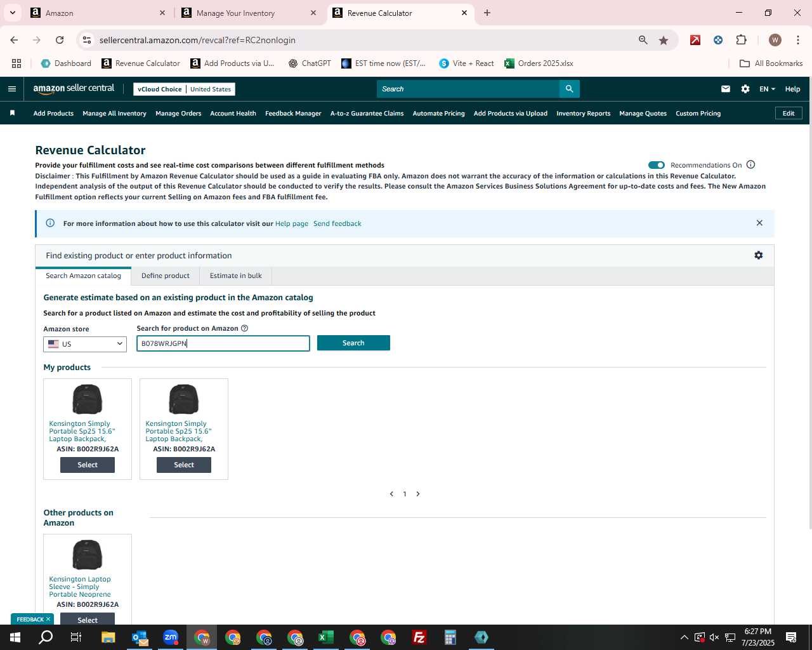This screenshot has height=650, width=812.
Task: Open Seller Central hamburger menu
Action: pos(11,89)
